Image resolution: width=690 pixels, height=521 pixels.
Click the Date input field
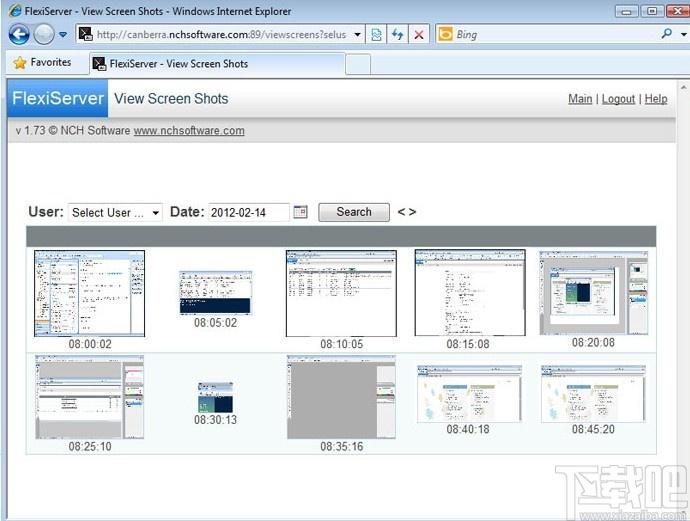pyautogui.click(x=249, y=213)
